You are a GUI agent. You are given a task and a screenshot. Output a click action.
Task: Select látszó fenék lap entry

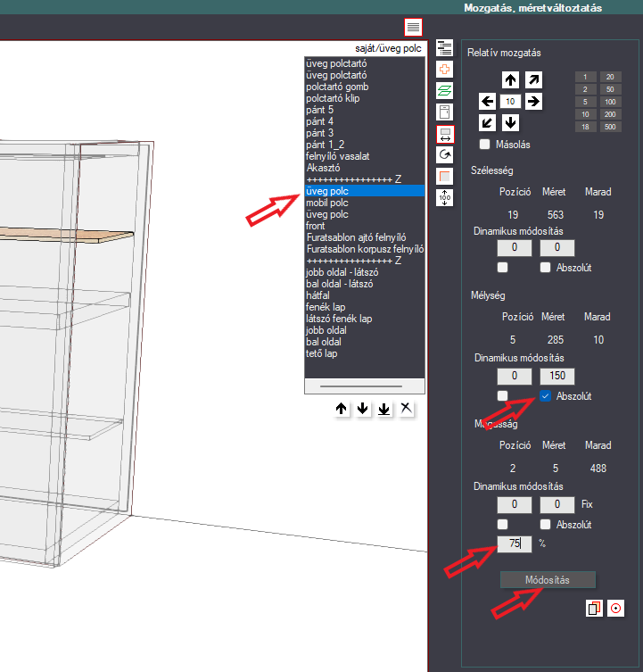coord(365,319)
